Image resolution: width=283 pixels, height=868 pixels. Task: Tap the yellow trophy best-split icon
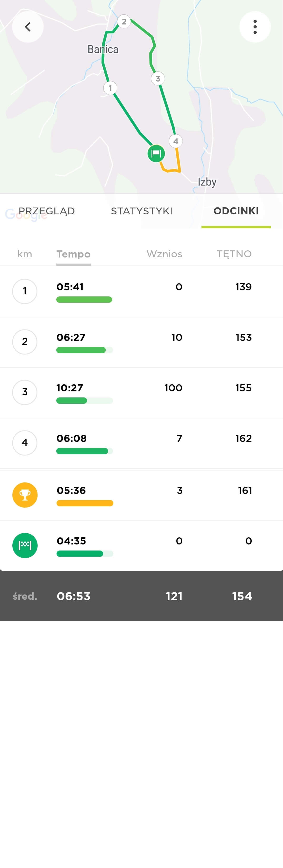pyautogui.click(x=25, y=495)
